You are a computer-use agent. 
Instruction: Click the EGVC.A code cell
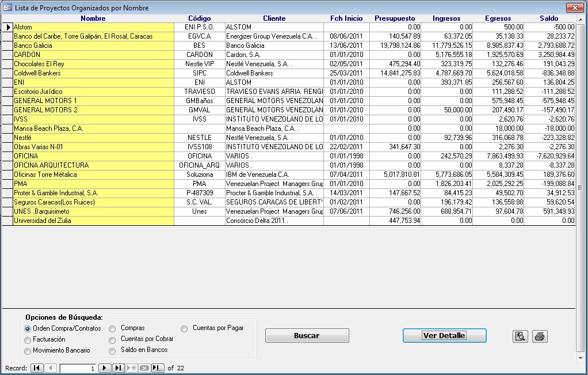pyautogui.click(x=200, y=36)
